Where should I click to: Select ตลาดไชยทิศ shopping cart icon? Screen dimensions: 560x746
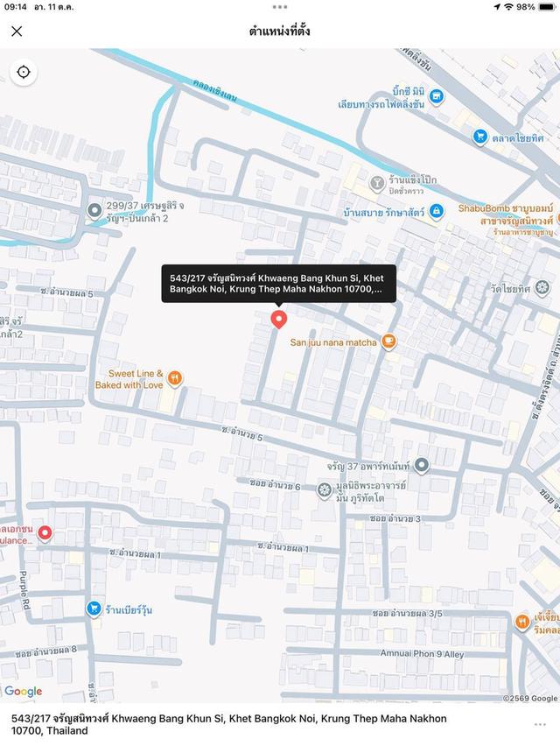[x=480, y=137]
